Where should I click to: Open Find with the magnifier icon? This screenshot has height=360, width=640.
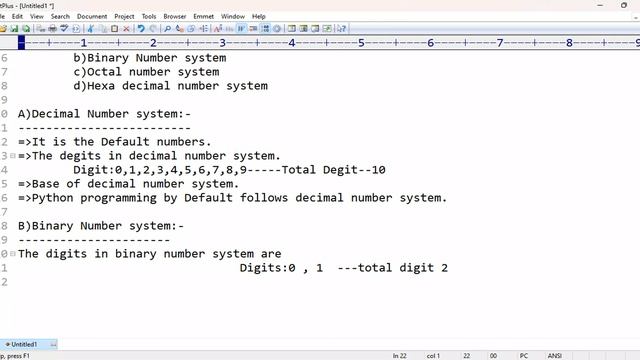(x=167, y=29)
